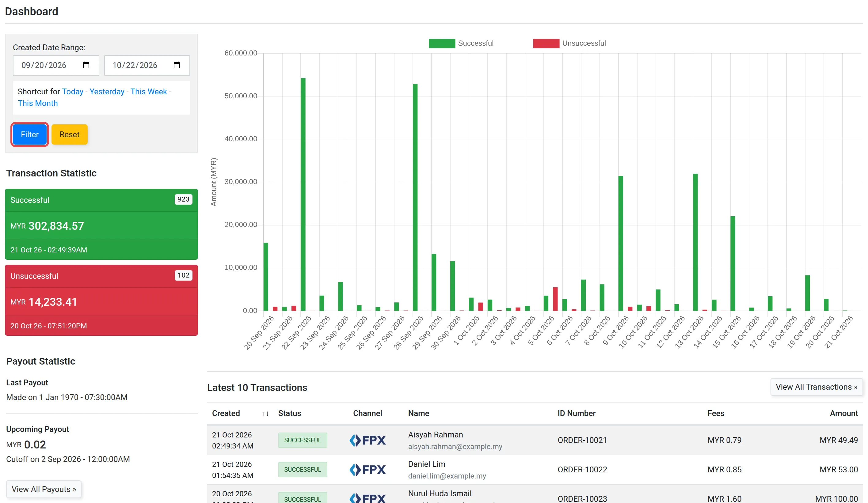Click the Channel column header

click(x=367, y=414)
